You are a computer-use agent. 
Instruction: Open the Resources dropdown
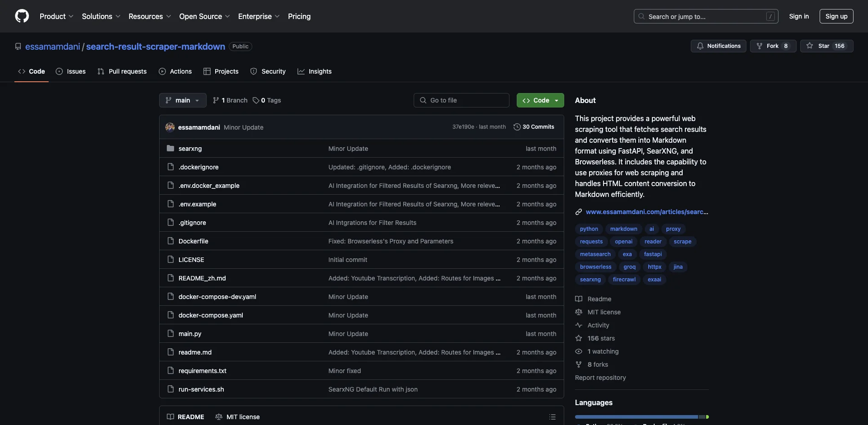[150, 16]
